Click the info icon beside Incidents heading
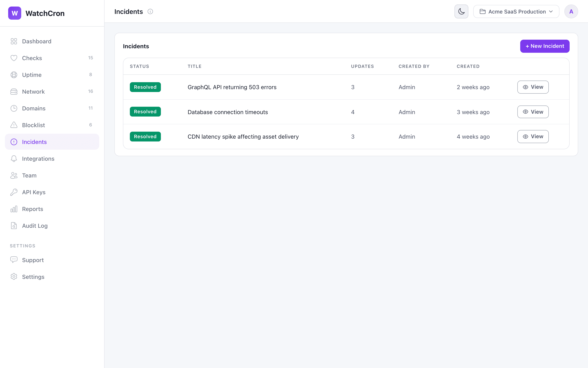Viewport: 588px width, 368px height. 150,12
